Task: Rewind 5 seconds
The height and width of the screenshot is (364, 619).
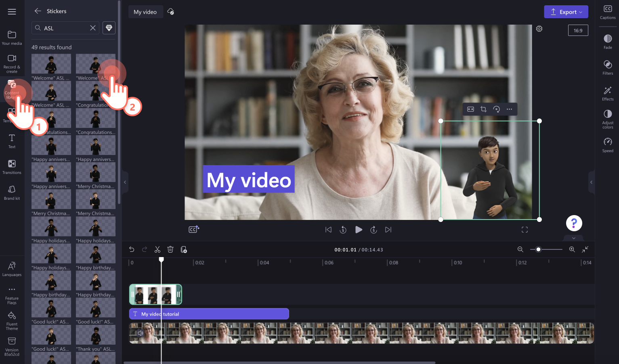Action: point(343,230)
